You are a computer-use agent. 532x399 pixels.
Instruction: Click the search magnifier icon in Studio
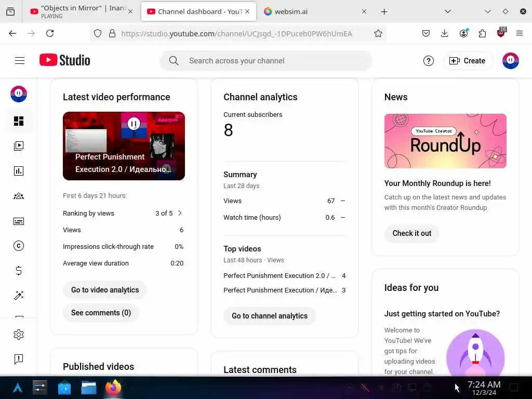[x=174, y=61]
